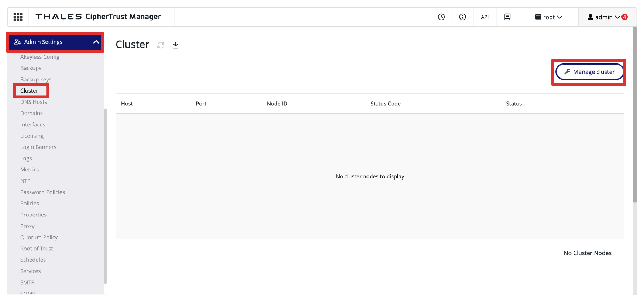Select Cluster in the sidebar

[x=29, y=91]
